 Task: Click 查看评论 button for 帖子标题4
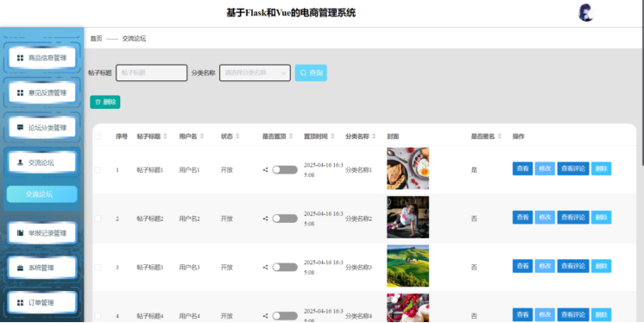573,314
